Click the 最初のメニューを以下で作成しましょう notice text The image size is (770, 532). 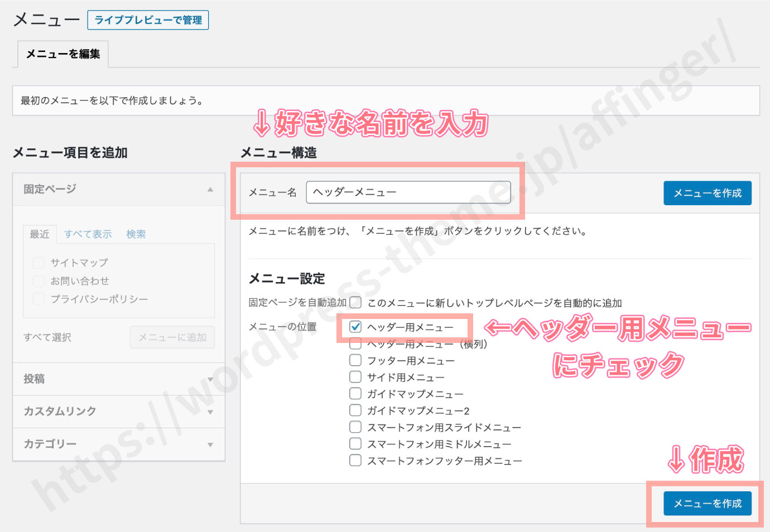(x=112, y=101)
